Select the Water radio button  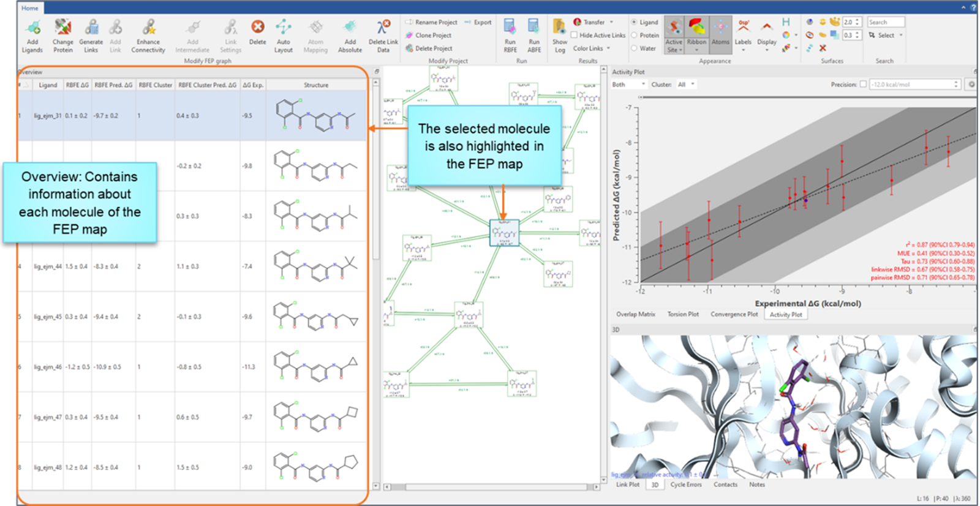click(x=635, y=48)
